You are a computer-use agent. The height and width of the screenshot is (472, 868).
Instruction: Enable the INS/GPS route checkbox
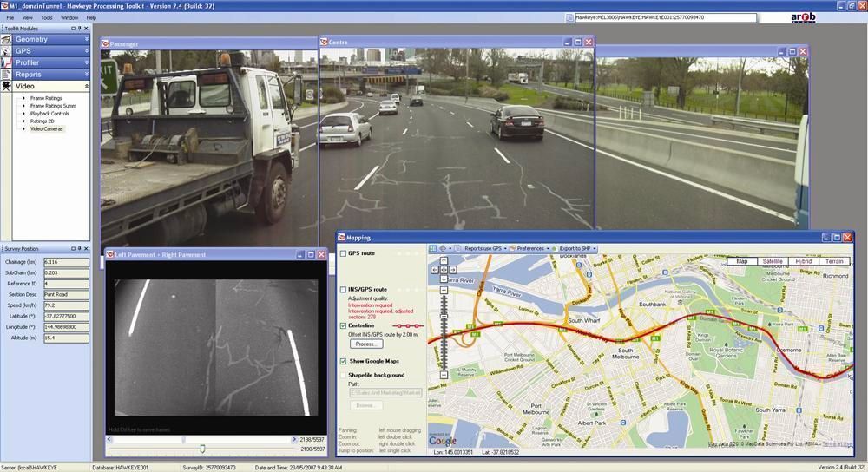click(x=343, y=290)
